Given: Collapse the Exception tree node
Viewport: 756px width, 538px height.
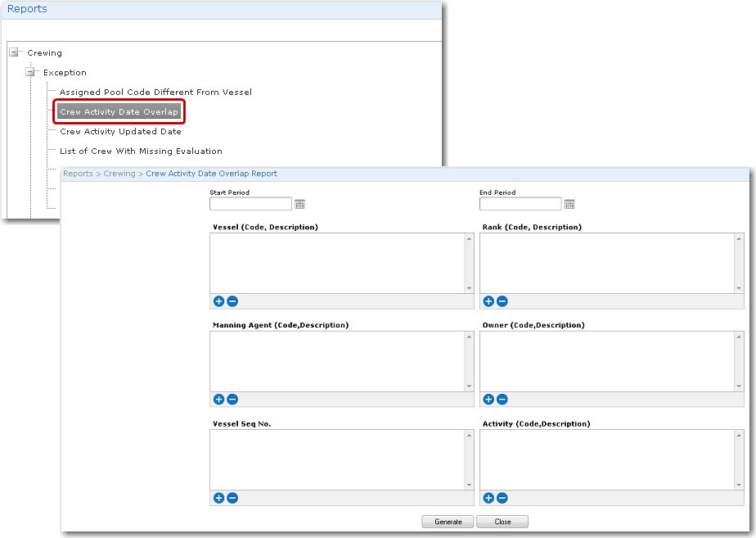Looking at the screenshot, I should click(x=30, y=72).
